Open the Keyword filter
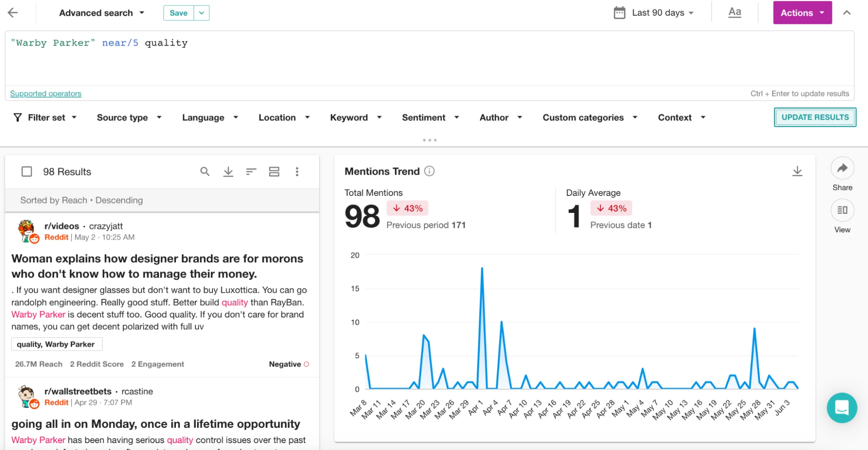This screenshot has width=868, height=450. tap(356, 117)
